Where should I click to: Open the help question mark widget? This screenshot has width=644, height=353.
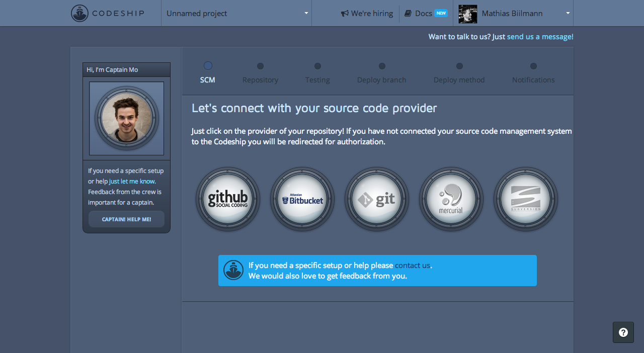point(623,332)
